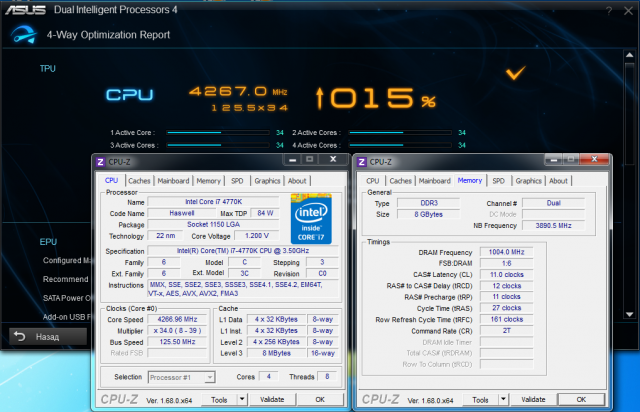Viewport: 640px width, 412px height.
Task: Click the ASUS help question mark icon
Action: (x=609, y=11)
